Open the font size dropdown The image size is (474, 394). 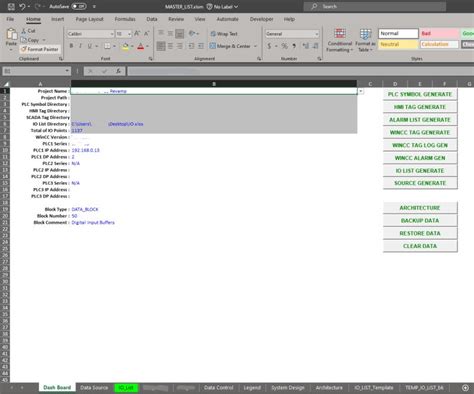pyautogui.click(x=129, y=34)
